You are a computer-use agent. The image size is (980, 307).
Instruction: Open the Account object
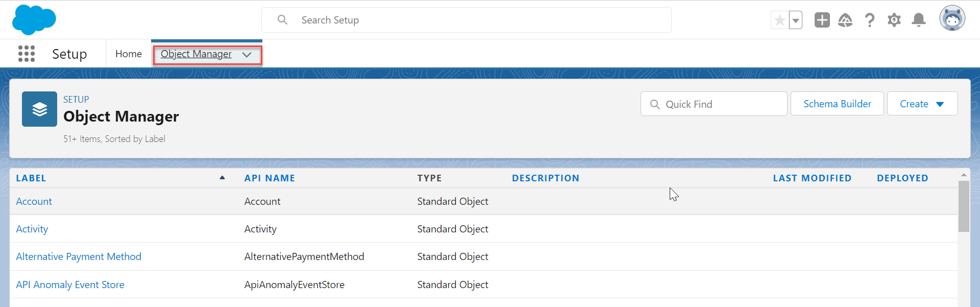click(x=34, y=201)
